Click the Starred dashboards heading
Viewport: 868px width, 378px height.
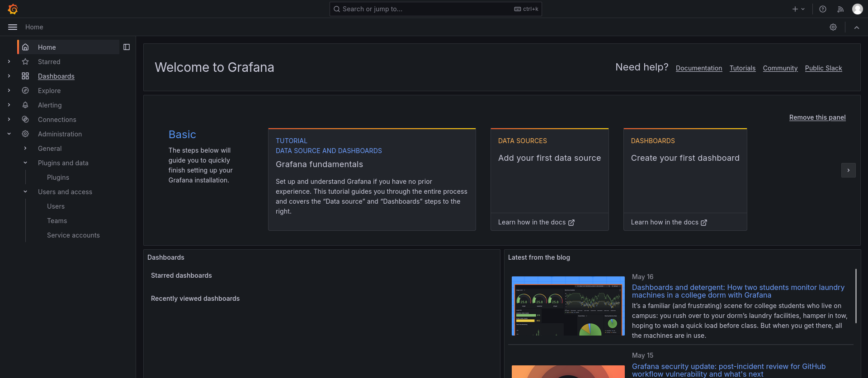click(181, 275)
